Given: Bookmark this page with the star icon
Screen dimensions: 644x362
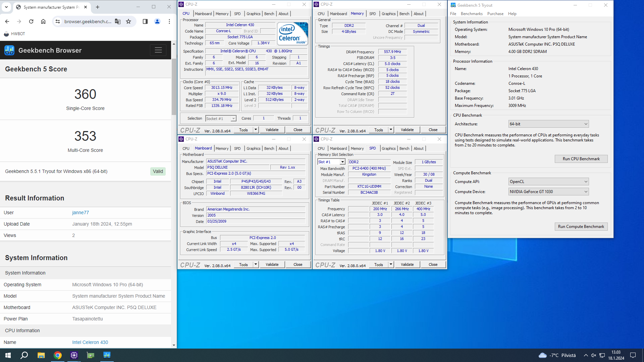Looking at the screenshot, I should [x=128, y=21].
